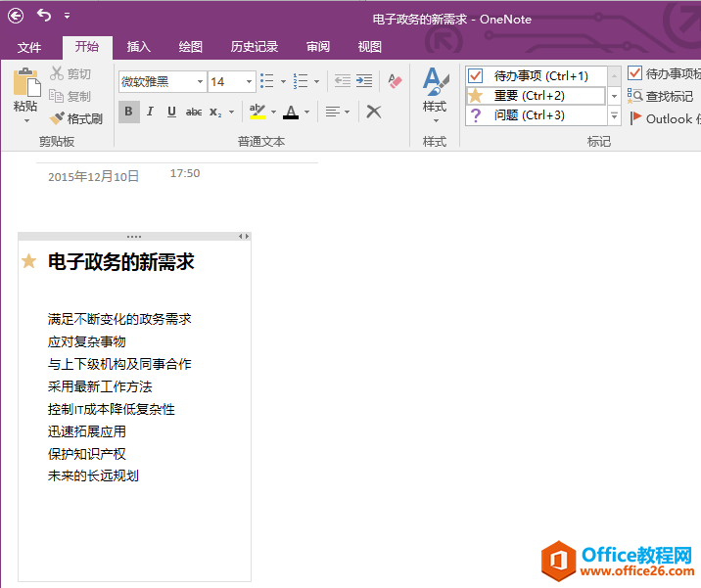
Task: Open Quick Access Toolbar customize arrow
Action: (x=67, y=16)
